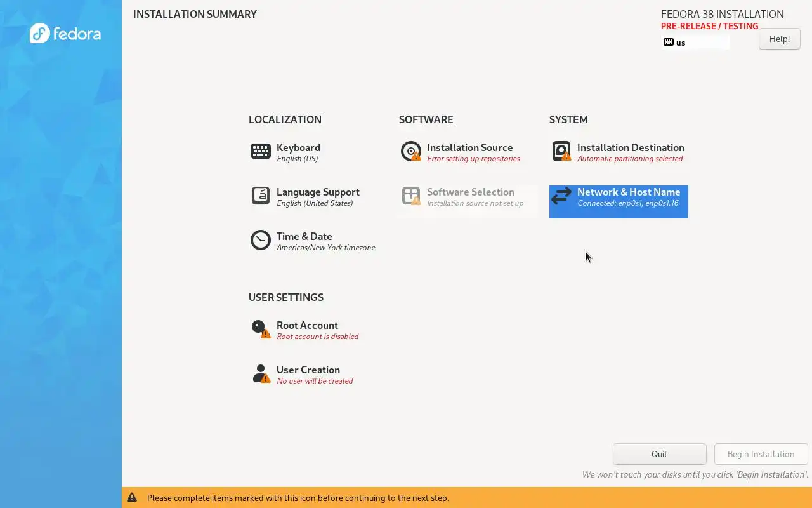The height and width of the screenshot is (508, 812).
Task: Open the Installation Destination disk icon
Action: pos(561,151)
